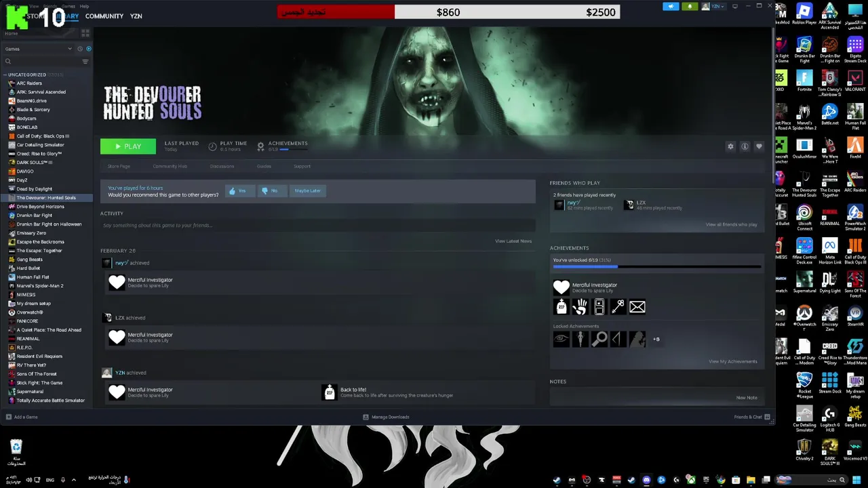Image resolution: width=868 pixels, height=488 pixels.
Task: Open Manage Downloads
Action: pyautogui.click(x=386, y=417)
